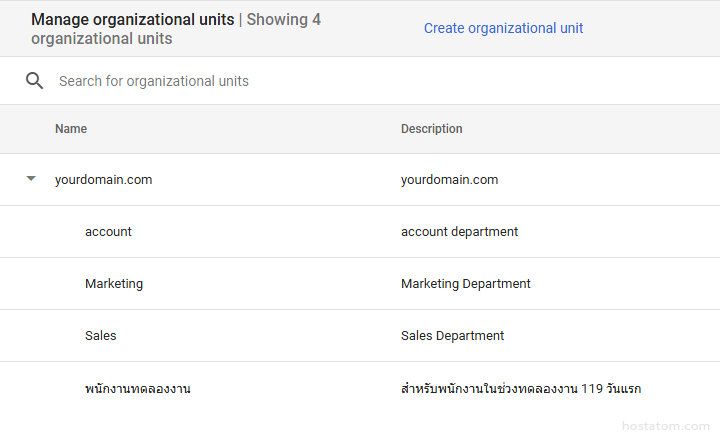The height and width of the screenshot is (438, 720).
Task: Click the magnifying glass search icon
Action: (35, 81)
